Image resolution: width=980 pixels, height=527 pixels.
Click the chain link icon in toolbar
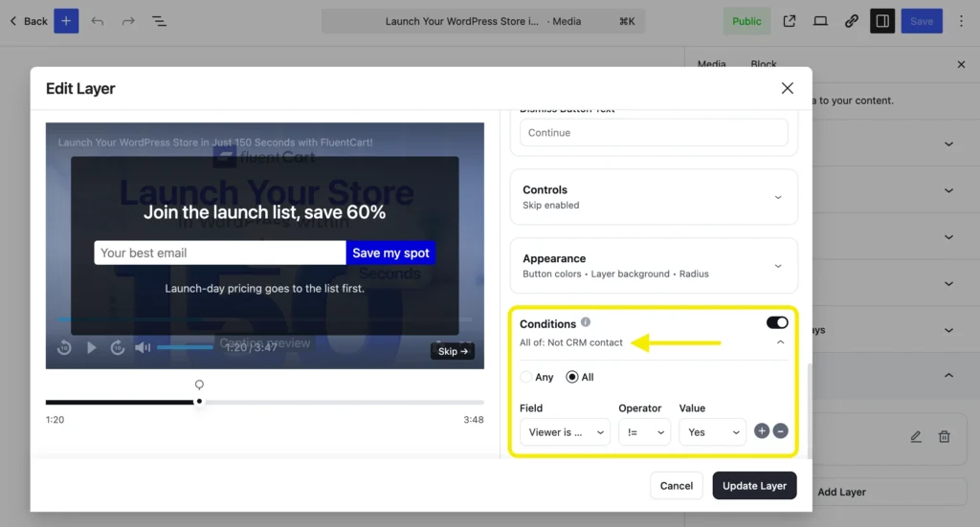click(851, 21)
